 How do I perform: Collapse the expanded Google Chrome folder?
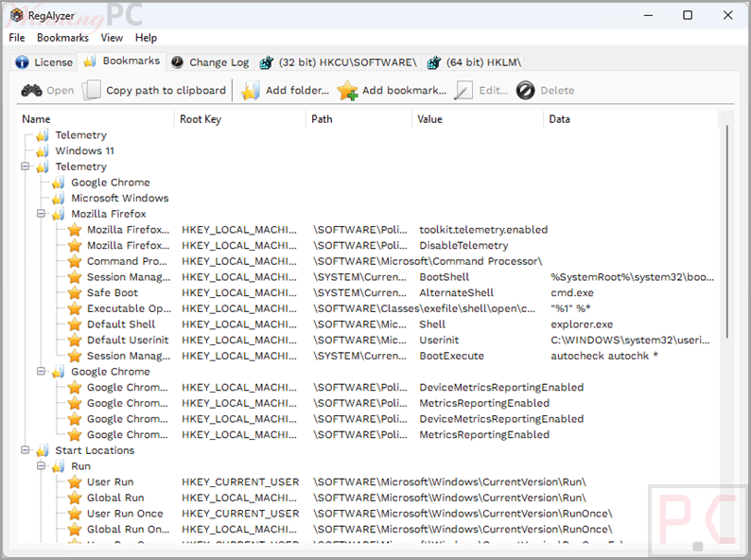pyautogui.click(x=42, y=371)
